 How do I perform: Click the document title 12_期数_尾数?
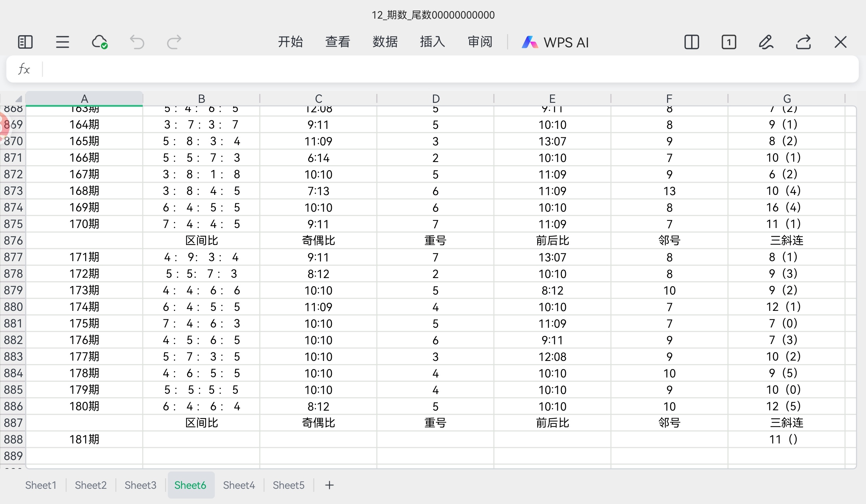coord(433,15)
